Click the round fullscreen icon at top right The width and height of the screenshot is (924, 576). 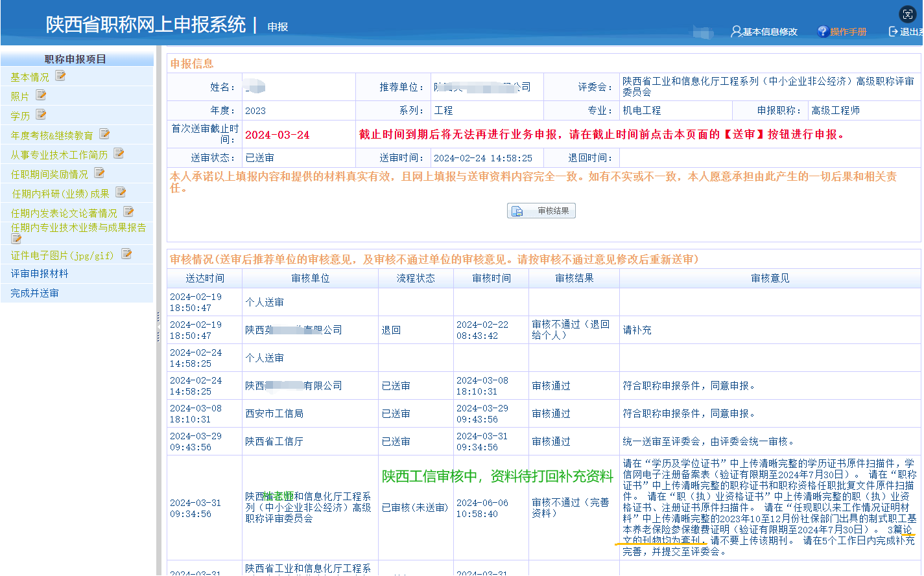coord(908,14)
